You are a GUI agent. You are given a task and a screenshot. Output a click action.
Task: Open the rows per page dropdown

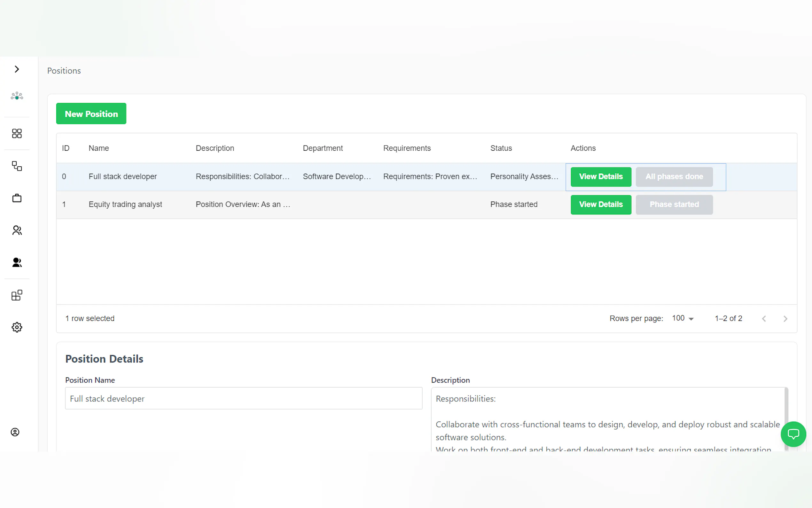(683, 318)
